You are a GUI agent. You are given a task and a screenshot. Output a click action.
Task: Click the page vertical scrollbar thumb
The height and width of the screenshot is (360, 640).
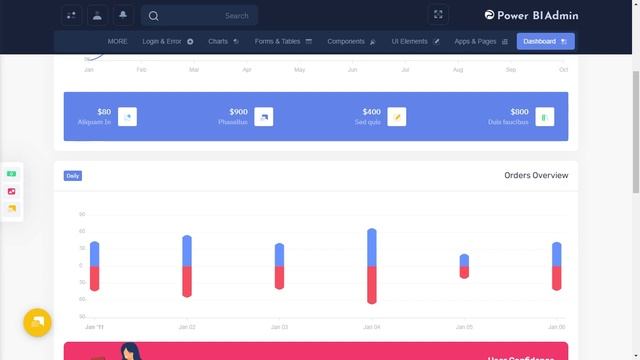tap(636, 132)
